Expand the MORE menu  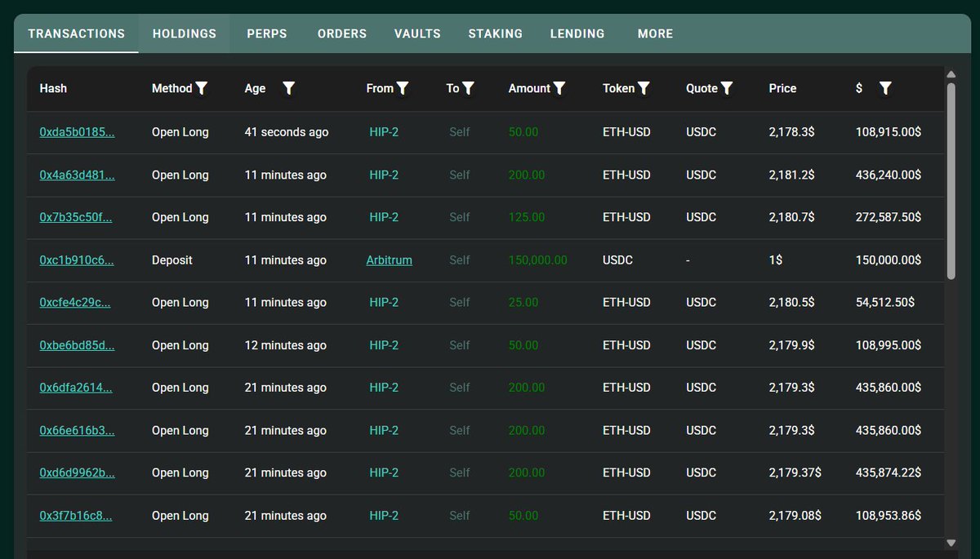coord(656,33)
